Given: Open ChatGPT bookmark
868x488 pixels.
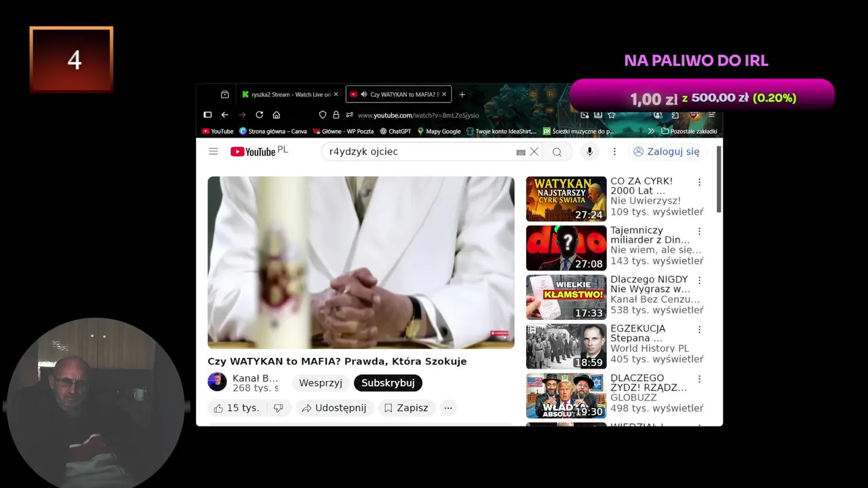Looking at the screenshot, I should [x=395, y=131].
